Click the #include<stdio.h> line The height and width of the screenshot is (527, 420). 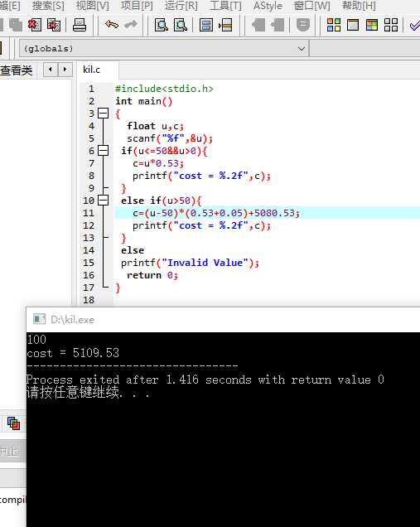pos(164,89)
